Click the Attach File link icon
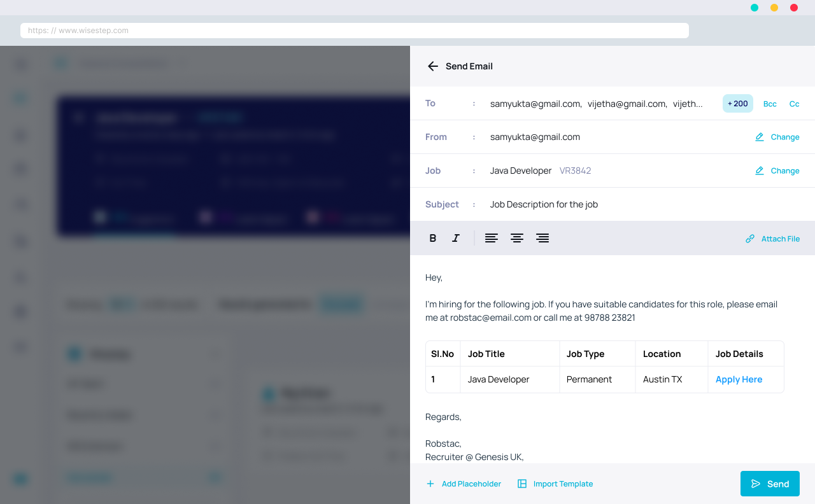 (x=750, y=239)
